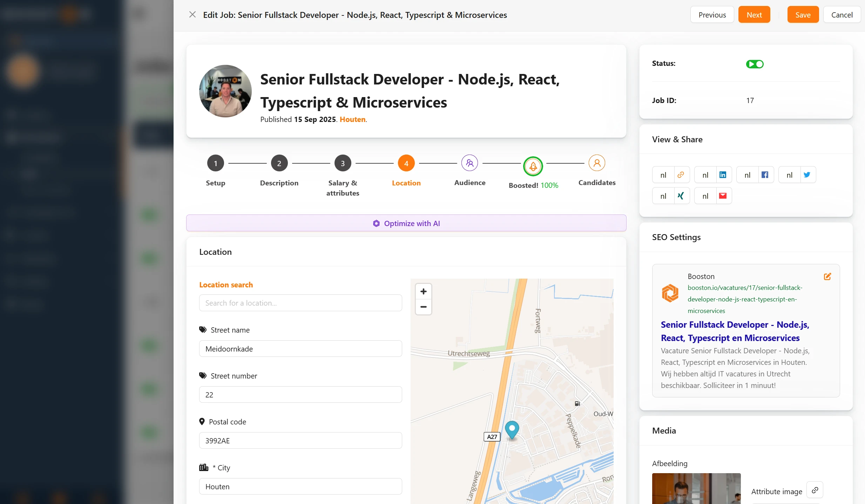Image resolution: width=865 pixels, height=504 pixels.
Task: Share via the email envelope icon
Action: pos(723,196)
